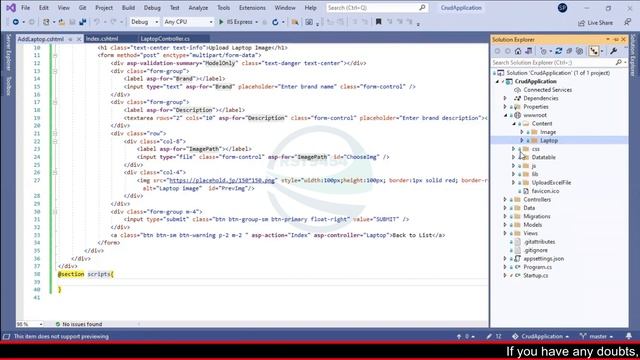640x360 pixels.
Task: Collapse the wwwroot folder
Action: [x=505, y=116]
